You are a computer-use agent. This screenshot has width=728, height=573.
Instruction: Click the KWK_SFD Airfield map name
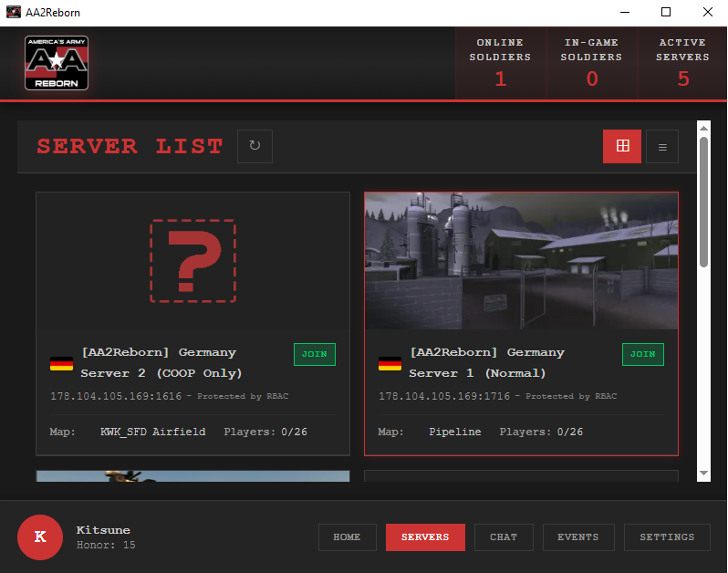[152, 432]
